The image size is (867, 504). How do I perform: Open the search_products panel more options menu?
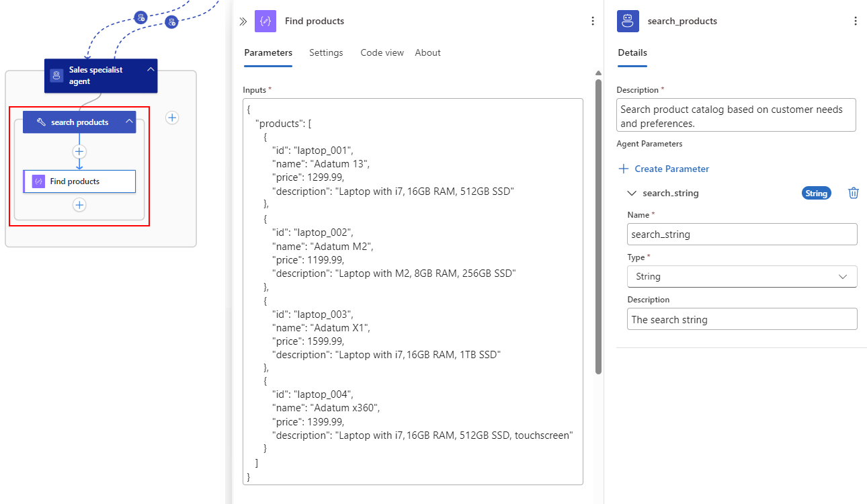[x=856, y=21]
